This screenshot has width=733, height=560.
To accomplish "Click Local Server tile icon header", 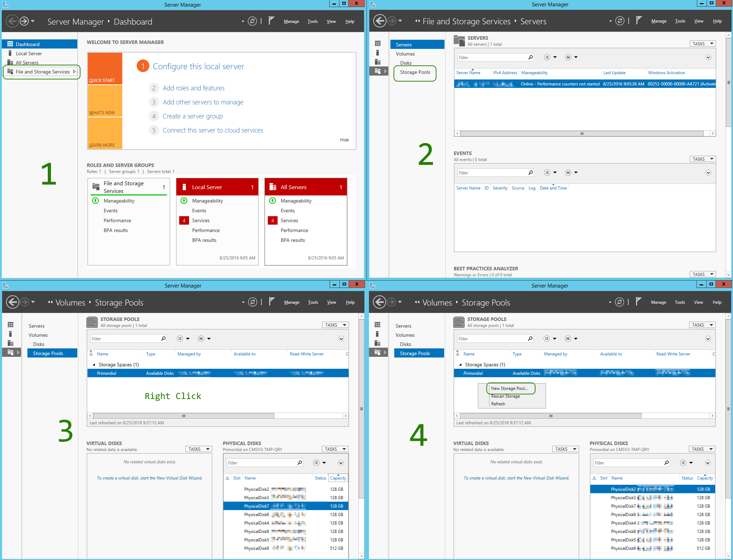I will coord(184,187).
